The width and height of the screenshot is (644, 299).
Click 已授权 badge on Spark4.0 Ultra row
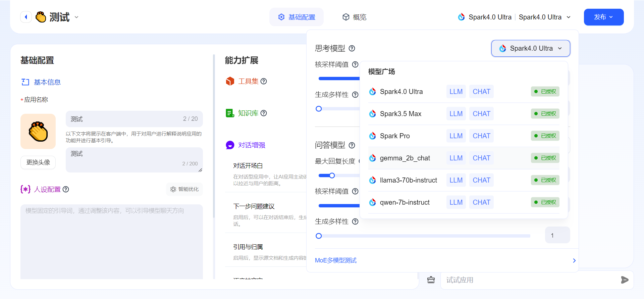click(545, 92)
